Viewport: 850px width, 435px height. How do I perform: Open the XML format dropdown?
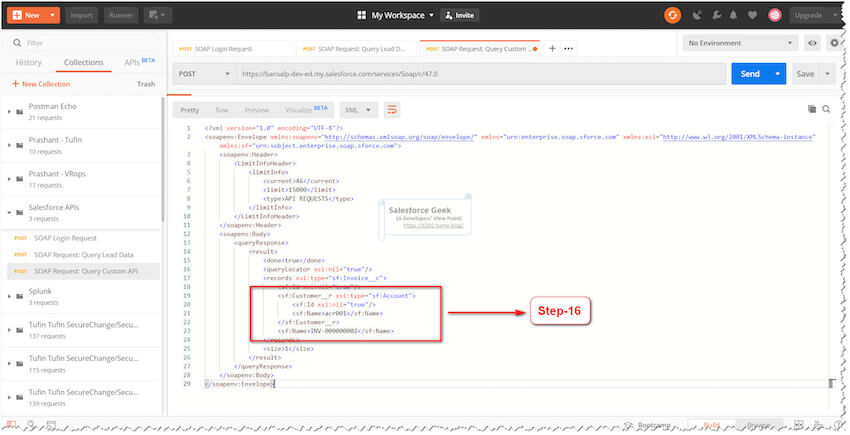(x=357, y=110)
